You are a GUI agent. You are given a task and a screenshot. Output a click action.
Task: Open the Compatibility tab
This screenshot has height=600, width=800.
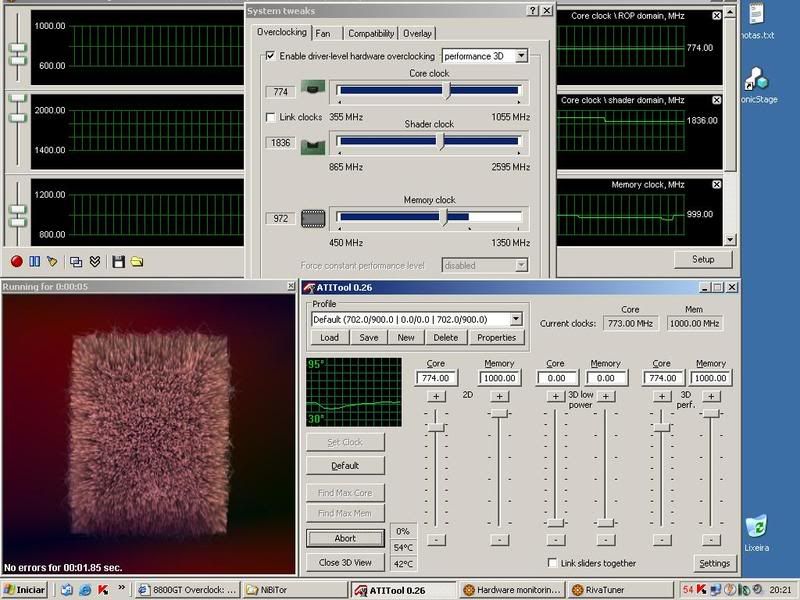click(371, 33)
